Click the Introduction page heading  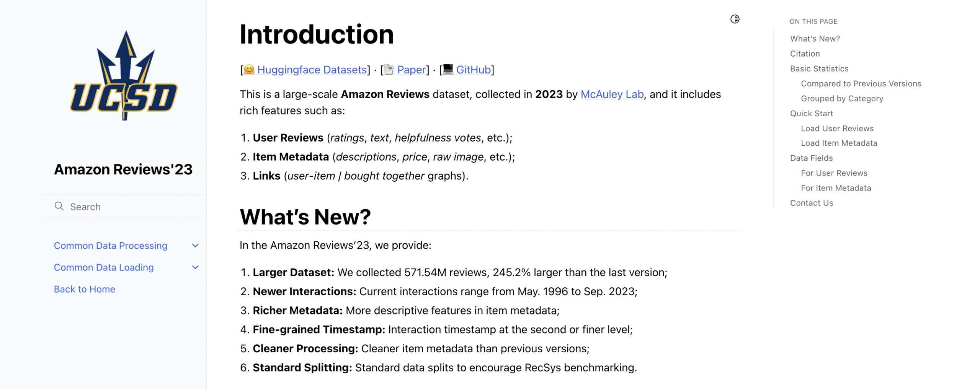click(317, 34)
